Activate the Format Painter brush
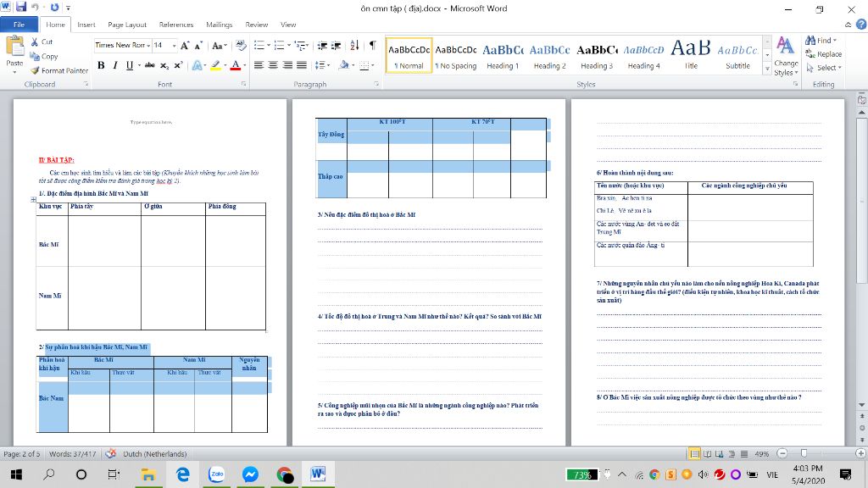Viewport: 868px width, 488px height. tap(34, 70)
